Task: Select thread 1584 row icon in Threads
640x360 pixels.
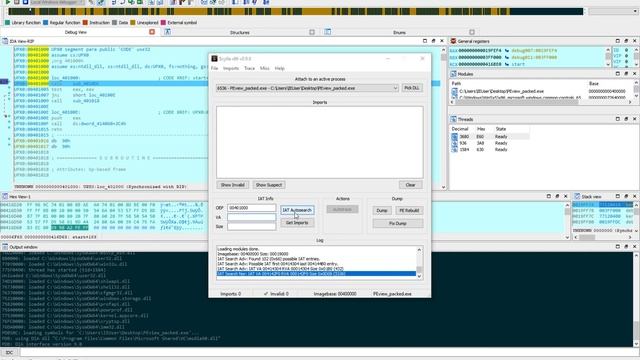Action: 454,149
